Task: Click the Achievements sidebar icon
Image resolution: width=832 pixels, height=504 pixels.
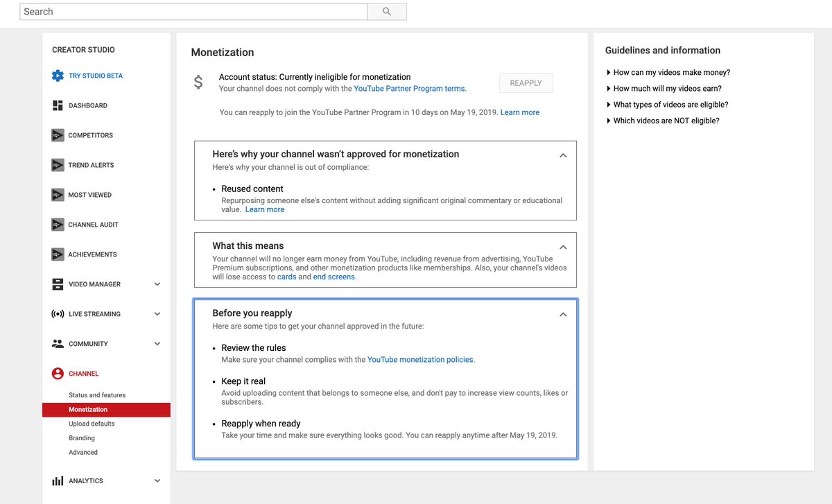Action: click(x=58, y=254)
